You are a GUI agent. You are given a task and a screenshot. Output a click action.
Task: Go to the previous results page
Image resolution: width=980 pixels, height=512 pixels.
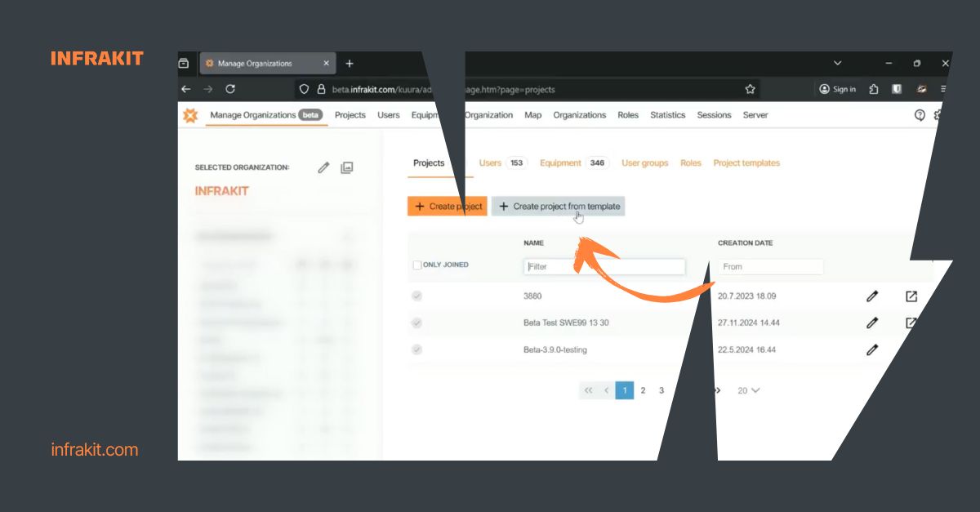[x=606, y=390]
